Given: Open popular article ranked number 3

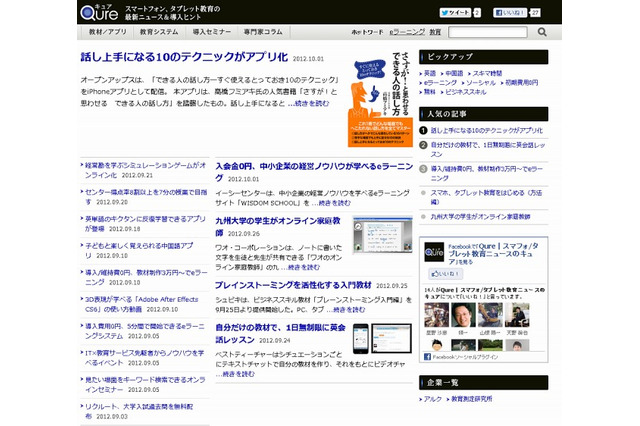Looking at the screenshot, I should tap(487, 173).
